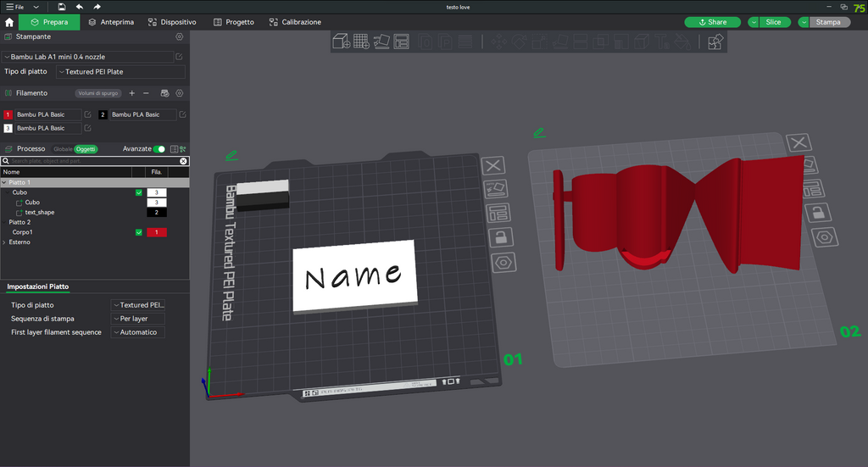Select the Mesh boolean tool icon

point(601,42)
